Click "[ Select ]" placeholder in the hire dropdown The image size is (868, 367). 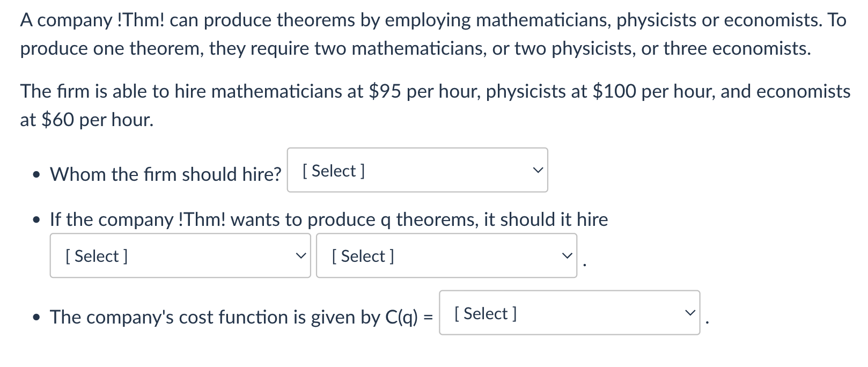[x=334, y=171]
